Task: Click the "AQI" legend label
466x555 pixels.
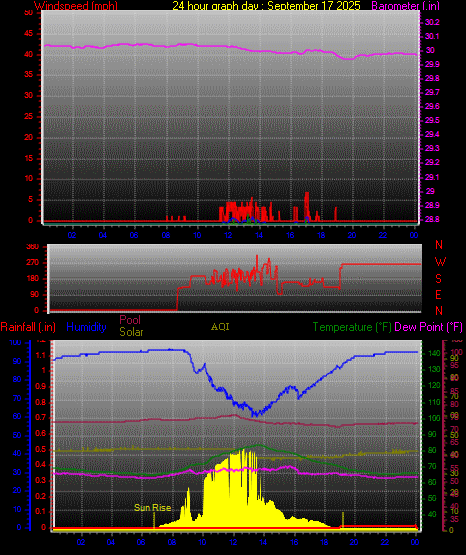Action: click(x=220, y=327)
